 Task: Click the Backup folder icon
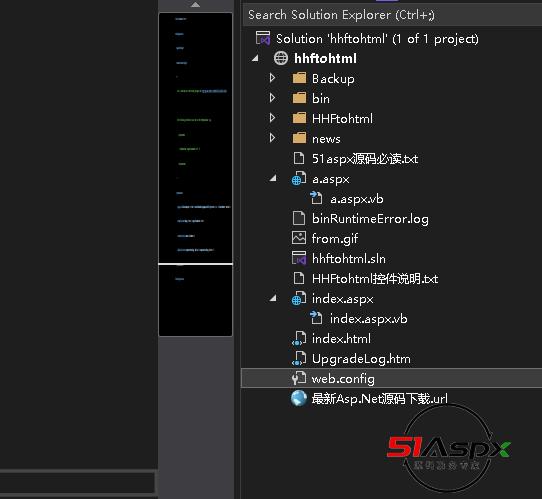click(299, 78)
